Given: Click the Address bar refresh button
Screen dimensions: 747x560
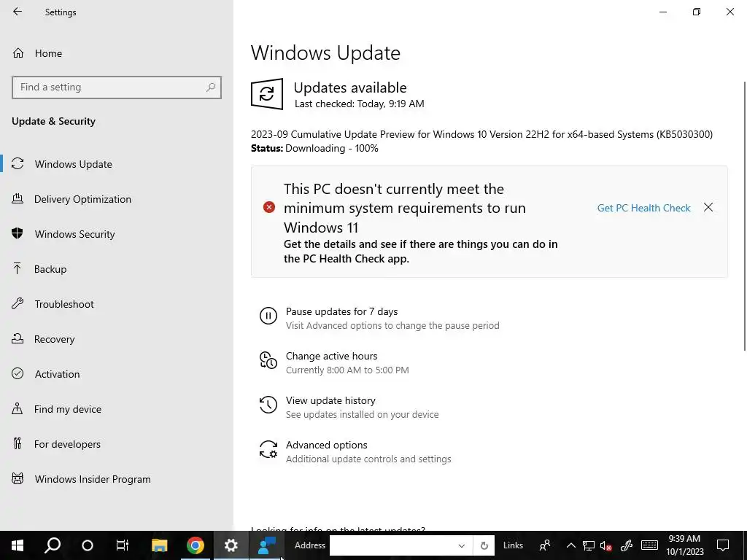Looking at the screenshot, I should tap(484, 545).
